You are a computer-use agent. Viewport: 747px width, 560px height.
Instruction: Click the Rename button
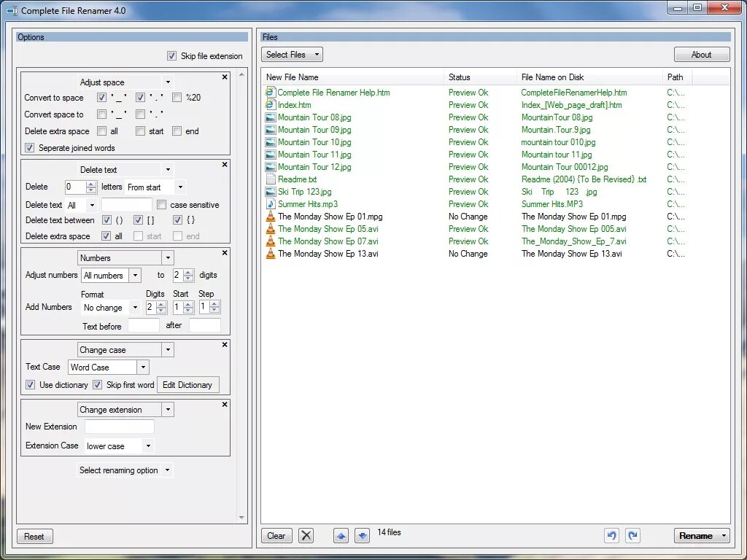coord(702,536)
